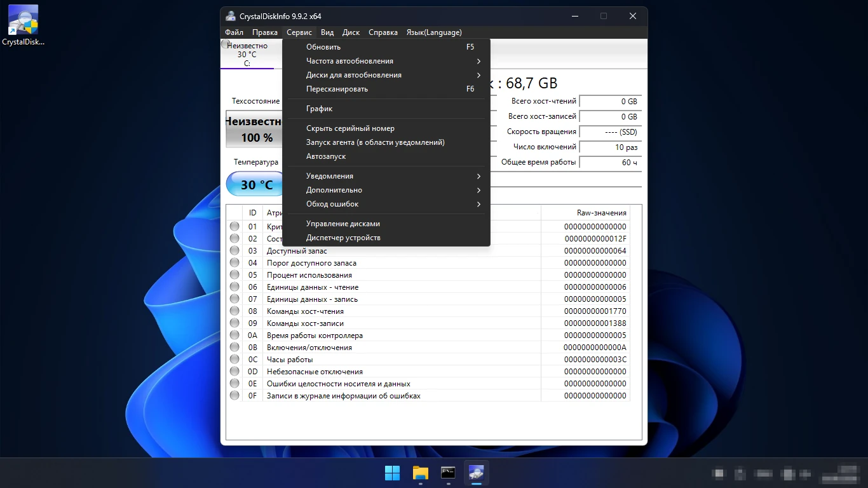The height and width of the screenshot is (488, 868).
Task: Toggle the Автозапуск option
Action: tap(386, 156)
